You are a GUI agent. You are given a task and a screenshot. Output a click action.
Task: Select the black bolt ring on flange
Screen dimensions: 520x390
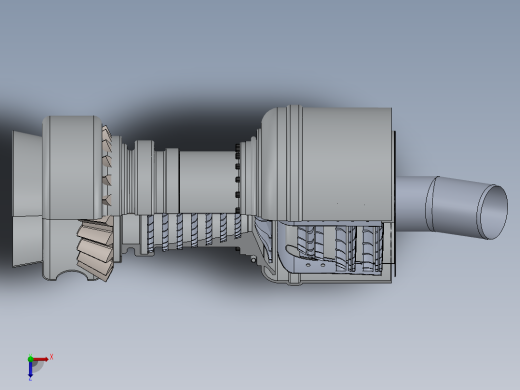[x=237, y=179]
